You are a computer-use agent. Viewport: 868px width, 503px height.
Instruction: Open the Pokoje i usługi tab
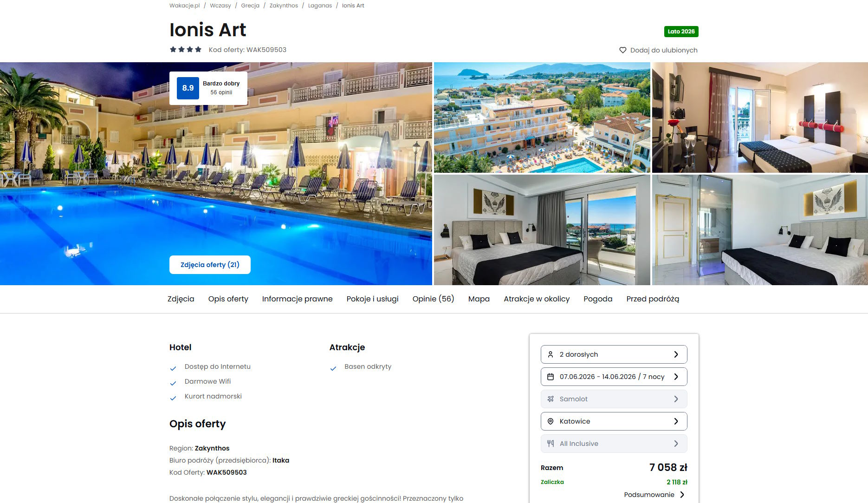pos(372,299)
